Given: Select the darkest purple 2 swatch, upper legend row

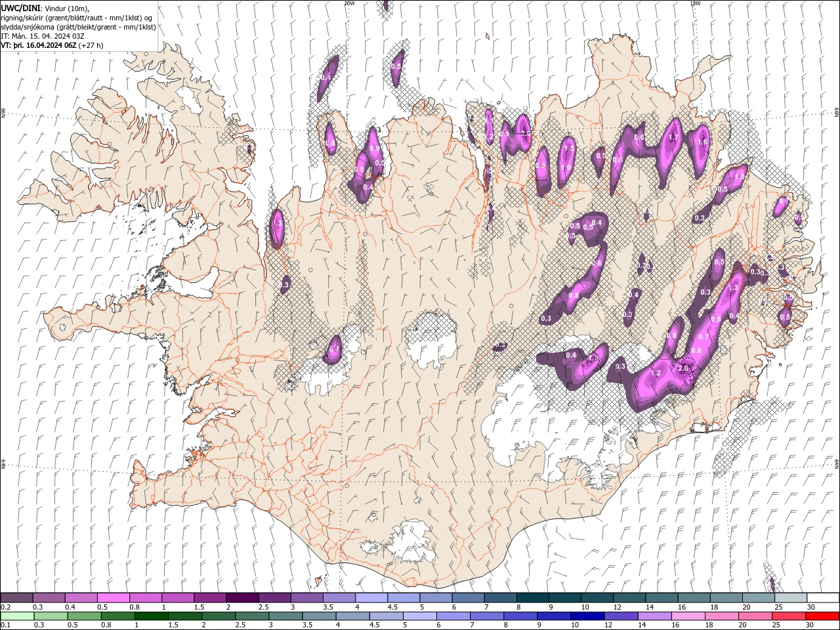Looking at the screenshot, I should (241, 598).
